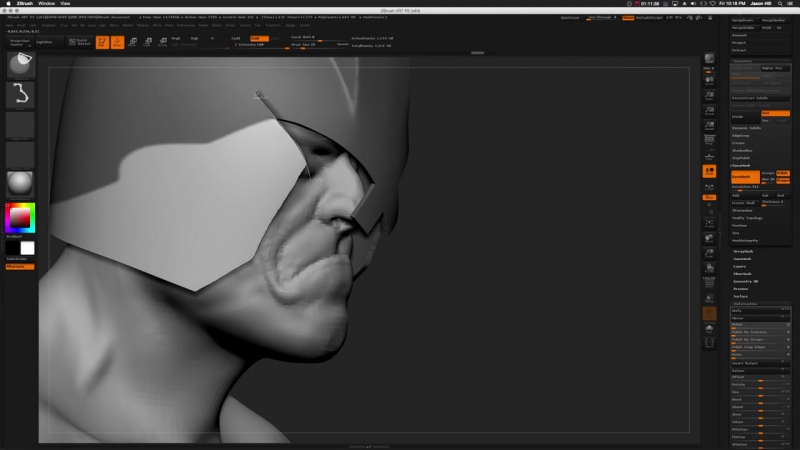
Task: Toggle the orange xyz rotation button
Action: click(709, 197)
